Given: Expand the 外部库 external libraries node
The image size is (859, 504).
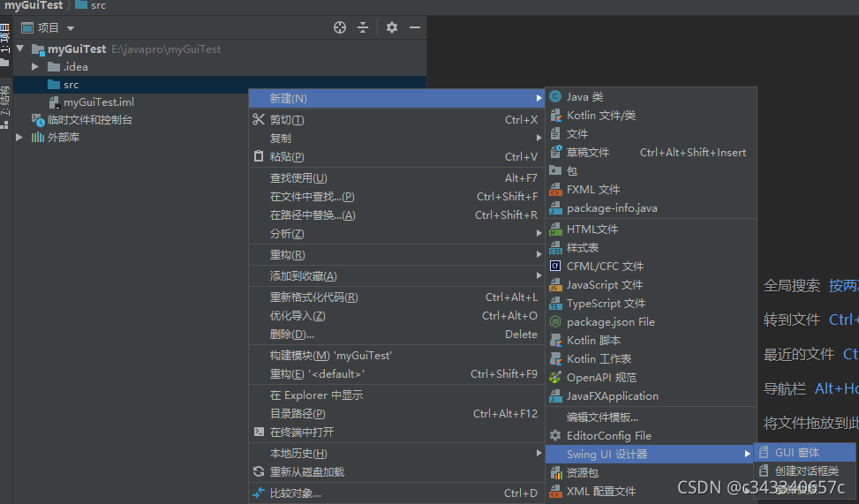Looking at the screenshot, I should click(19, 137).
